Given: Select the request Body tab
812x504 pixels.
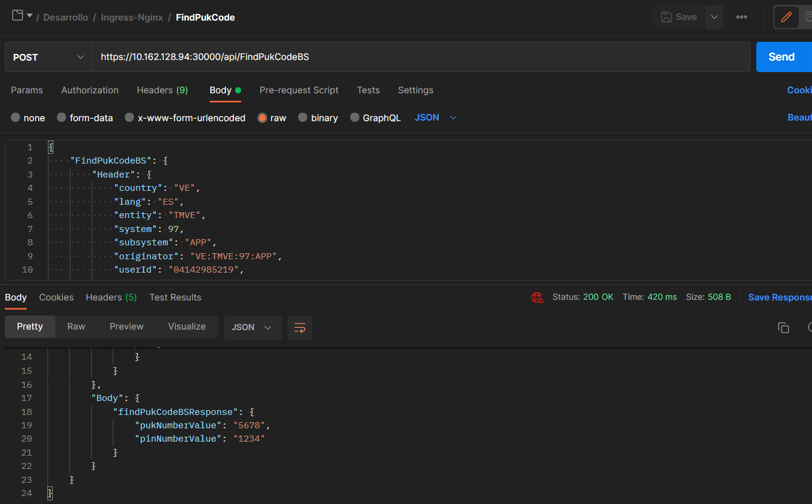Looking at the screenshot, I should 225,90.
